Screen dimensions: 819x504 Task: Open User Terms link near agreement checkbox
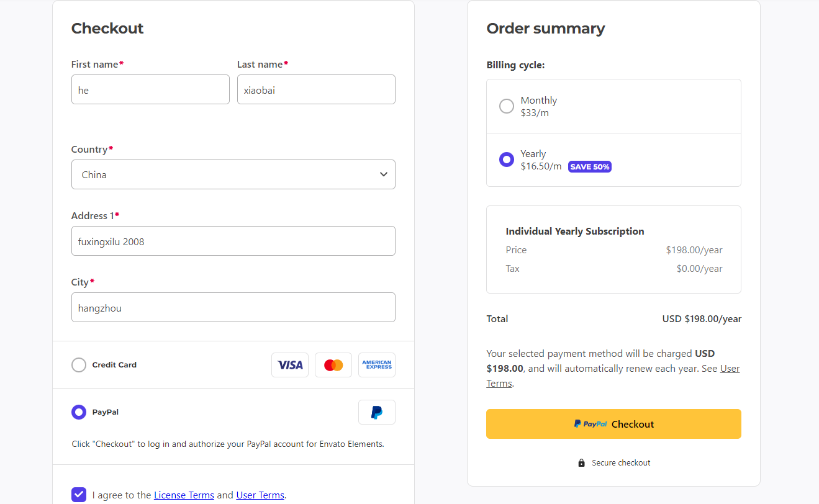[x=260, y=495]
